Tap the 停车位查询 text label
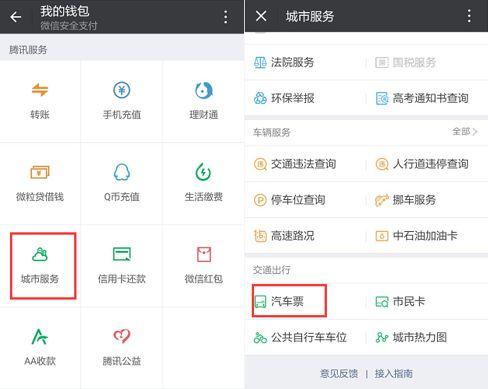This screenshot has height=389, width=488. [x=298, y=200]
